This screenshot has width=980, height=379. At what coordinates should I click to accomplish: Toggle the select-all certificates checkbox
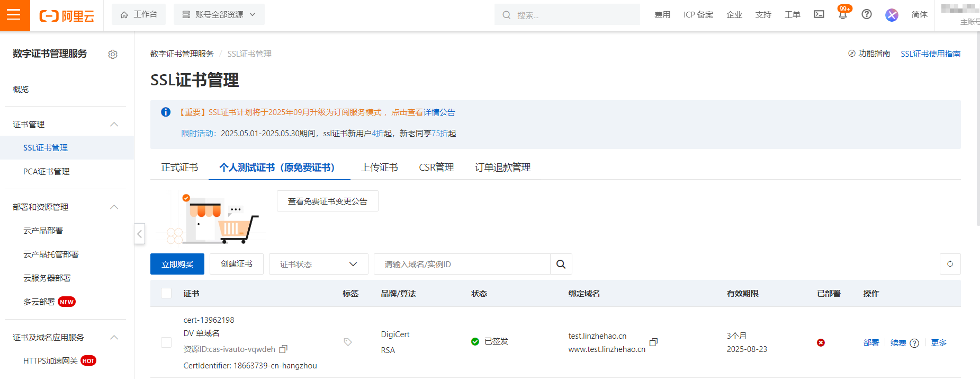(166, 293)
